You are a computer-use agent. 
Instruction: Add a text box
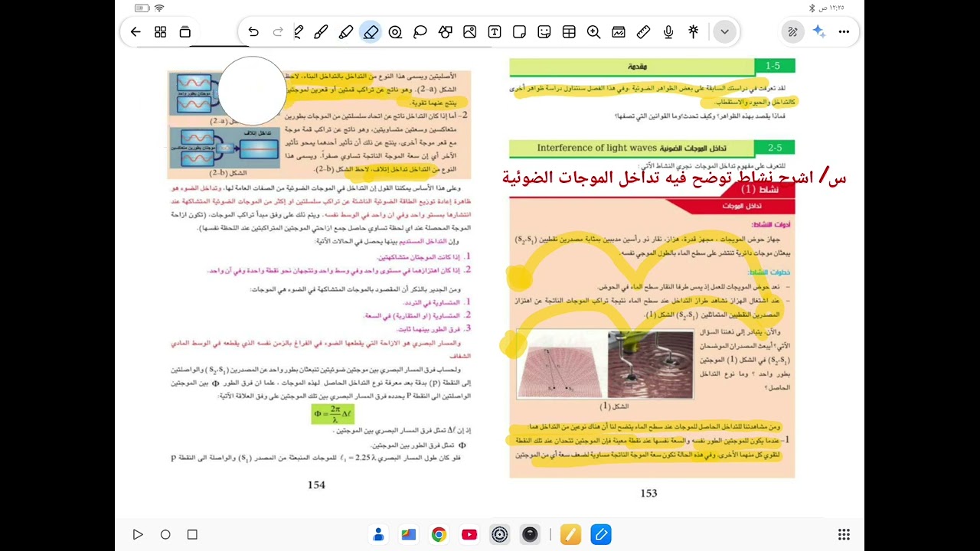click(x=495, y=32)
